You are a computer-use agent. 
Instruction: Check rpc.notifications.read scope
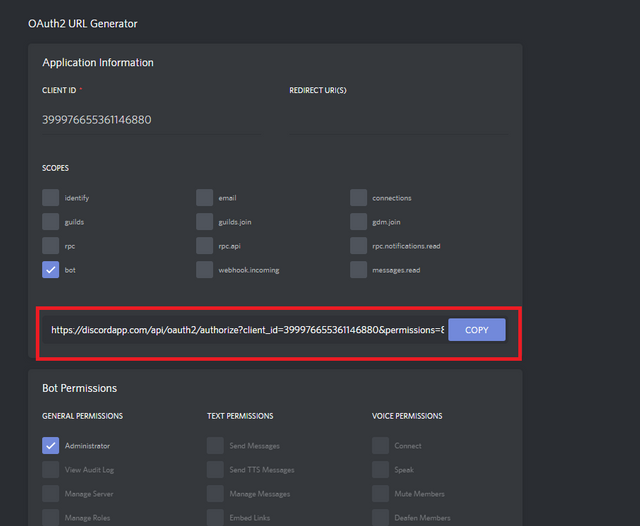point(358,246)
